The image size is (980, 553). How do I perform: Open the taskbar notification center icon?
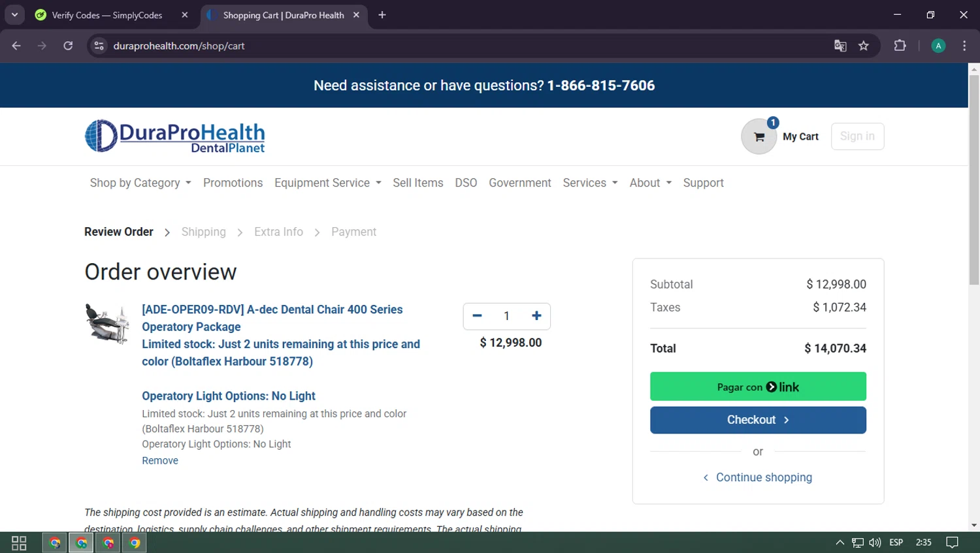pyautogui.click(x=952, y=543)
